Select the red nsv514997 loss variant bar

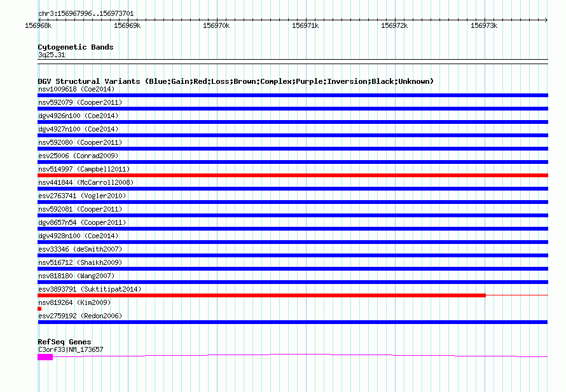[293, 175]
